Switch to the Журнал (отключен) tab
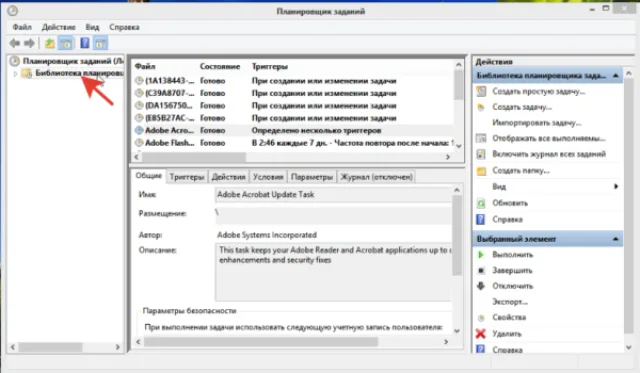The image size is (640, 373). [376, 177]
